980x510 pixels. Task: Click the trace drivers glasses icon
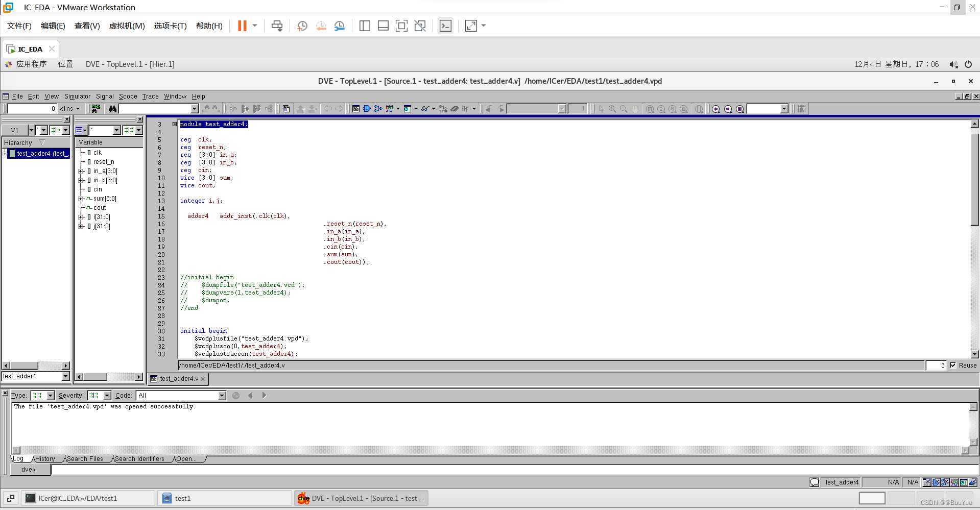[x=425, y=109]
